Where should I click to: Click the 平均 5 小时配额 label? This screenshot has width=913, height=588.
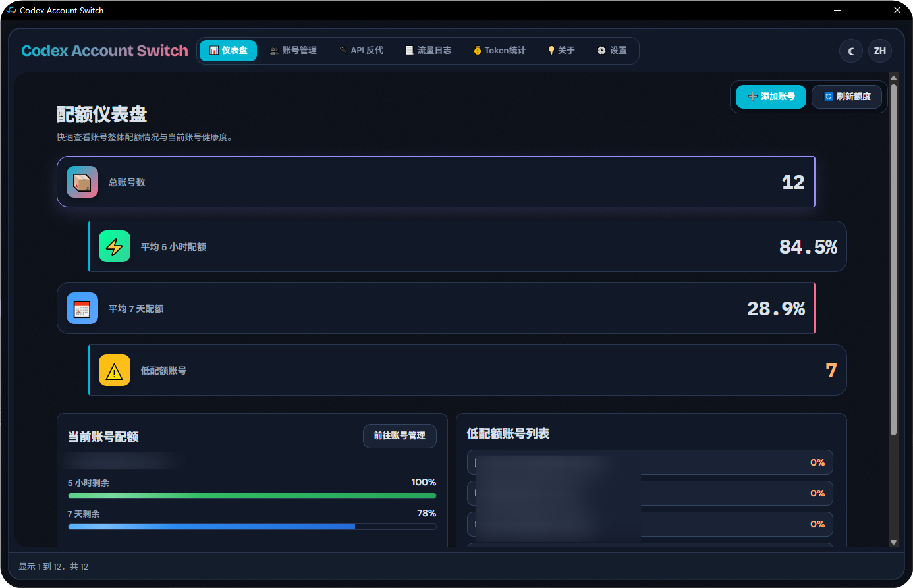[173, 247]
